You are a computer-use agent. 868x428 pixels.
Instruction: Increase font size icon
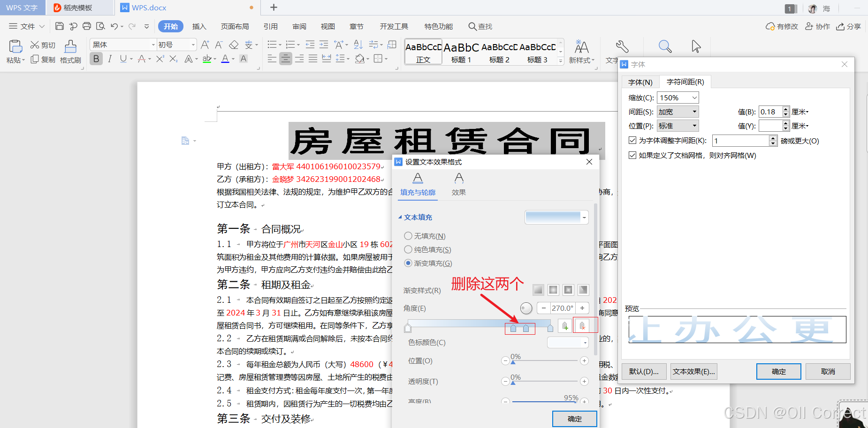(x=205, y=45)
